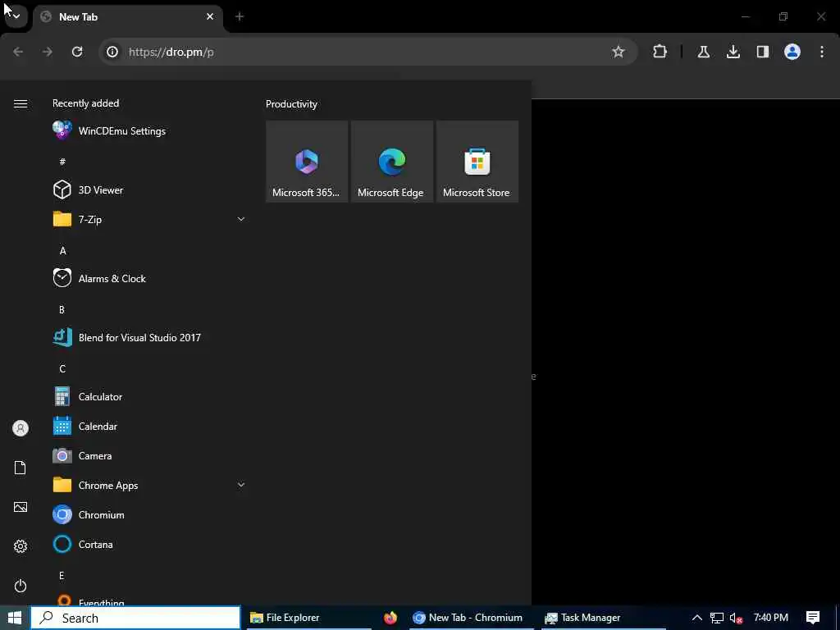Select the New Tab browser tab
Screen dimensions: 840x630
pos(129,17)
